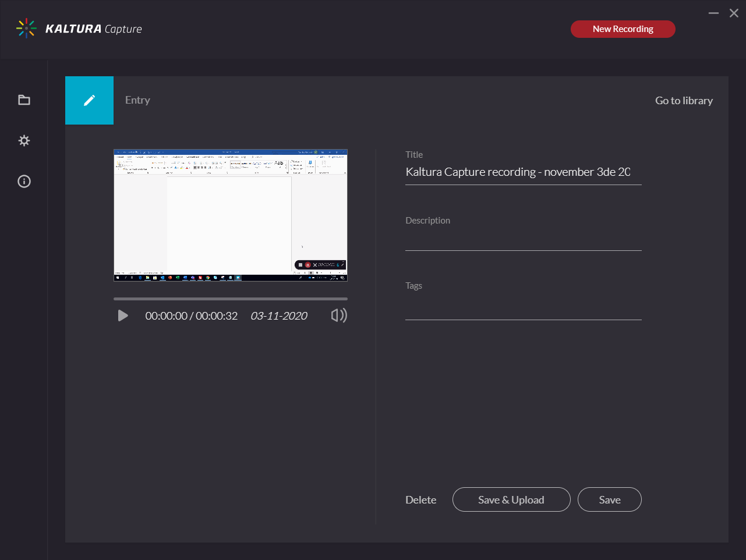Click the pencil edit Entry icon

89,100
